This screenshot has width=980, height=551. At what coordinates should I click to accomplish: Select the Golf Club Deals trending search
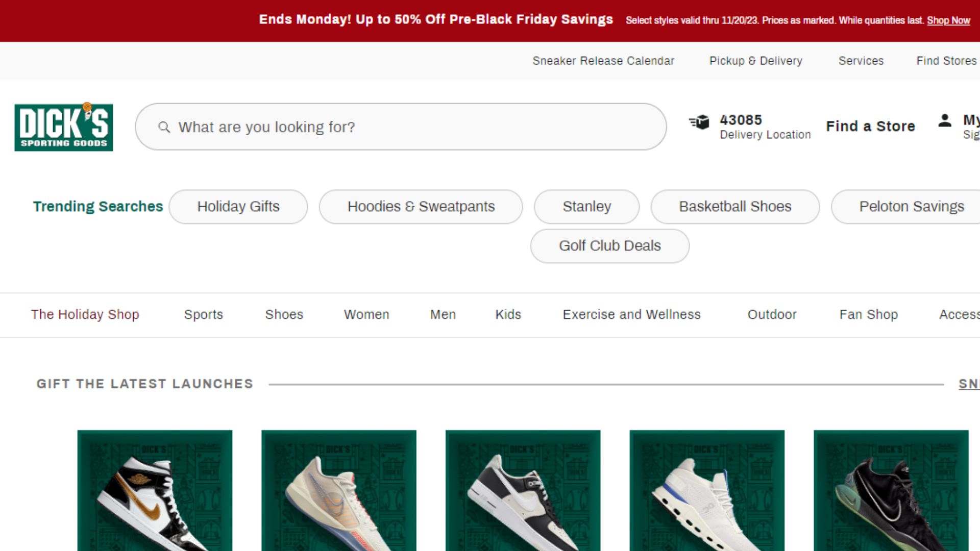610,246
